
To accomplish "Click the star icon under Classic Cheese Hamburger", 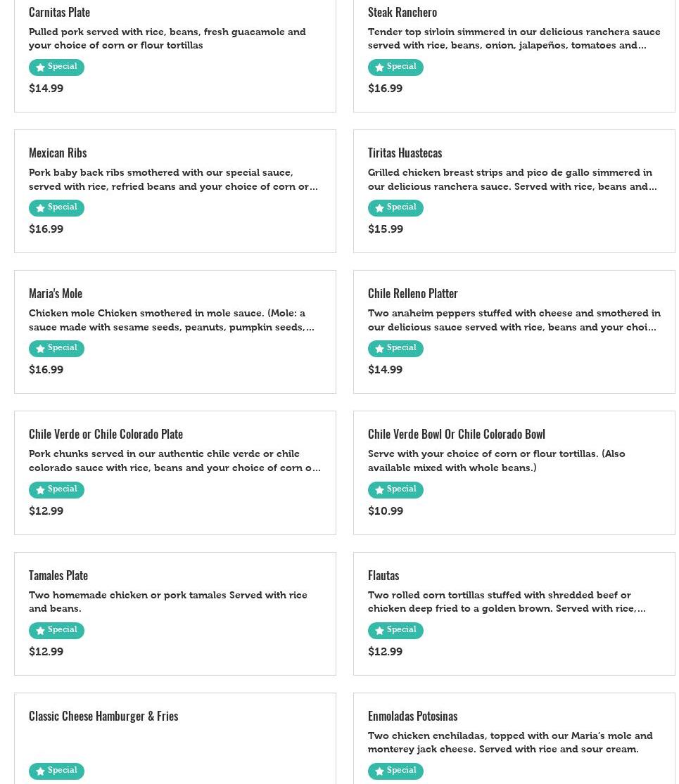I will click(x=40, y=771).
